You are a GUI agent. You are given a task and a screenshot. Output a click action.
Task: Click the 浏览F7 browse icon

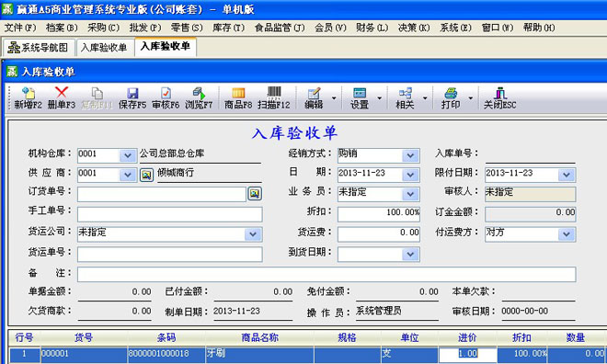199,97
